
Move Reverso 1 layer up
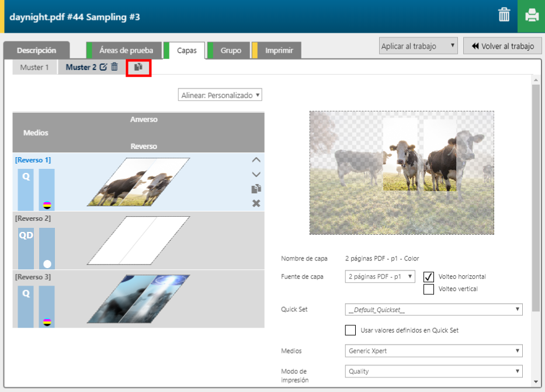click(256, 159)
